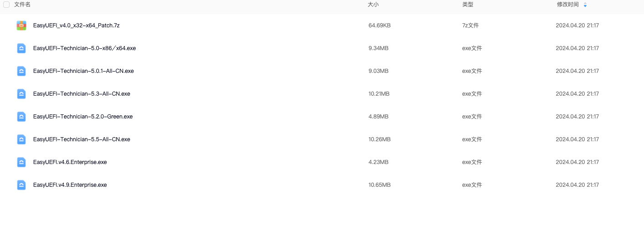Click the exe icon beside EasyUEFI-Technician-5.0-x86/x64.exe

21,48
